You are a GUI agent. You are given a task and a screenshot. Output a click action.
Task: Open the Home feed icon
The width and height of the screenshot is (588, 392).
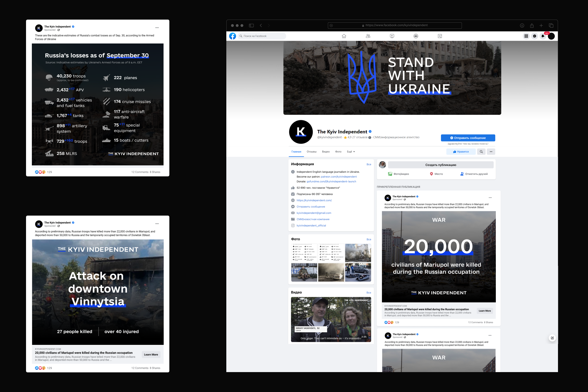click(x=344, y=36)
